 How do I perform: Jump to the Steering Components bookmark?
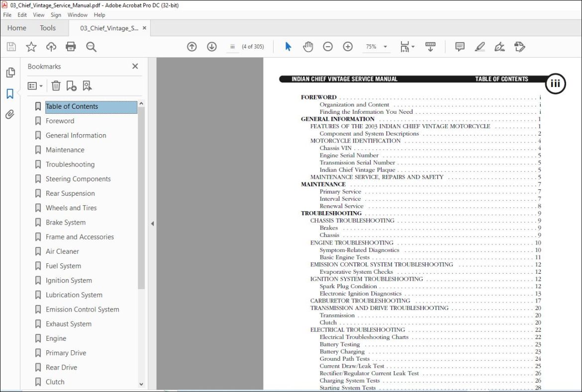(78, 179)
